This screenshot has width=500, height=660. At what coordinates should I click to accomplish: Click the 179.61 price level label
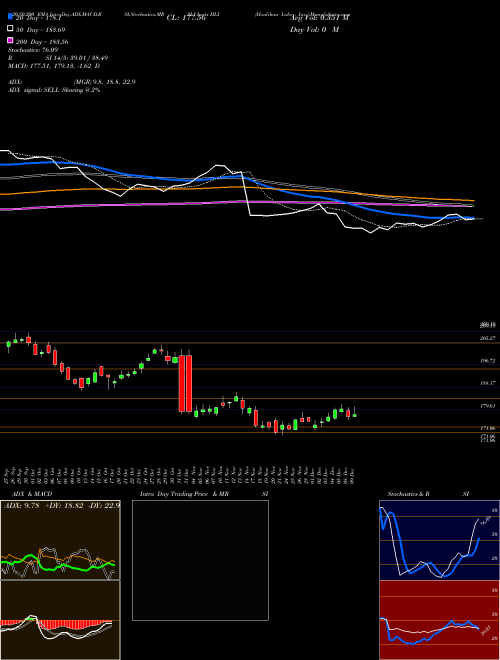(488, 406)
